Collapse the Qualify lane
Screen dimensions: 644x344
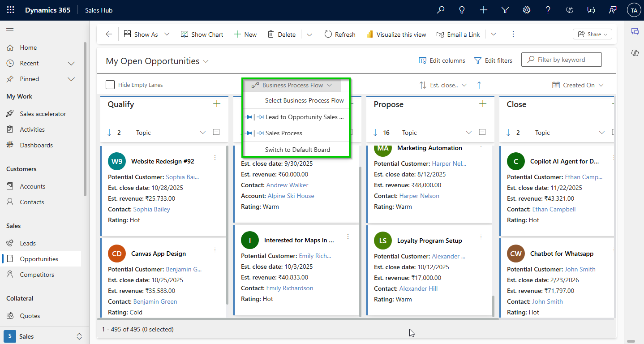point(215,132)
